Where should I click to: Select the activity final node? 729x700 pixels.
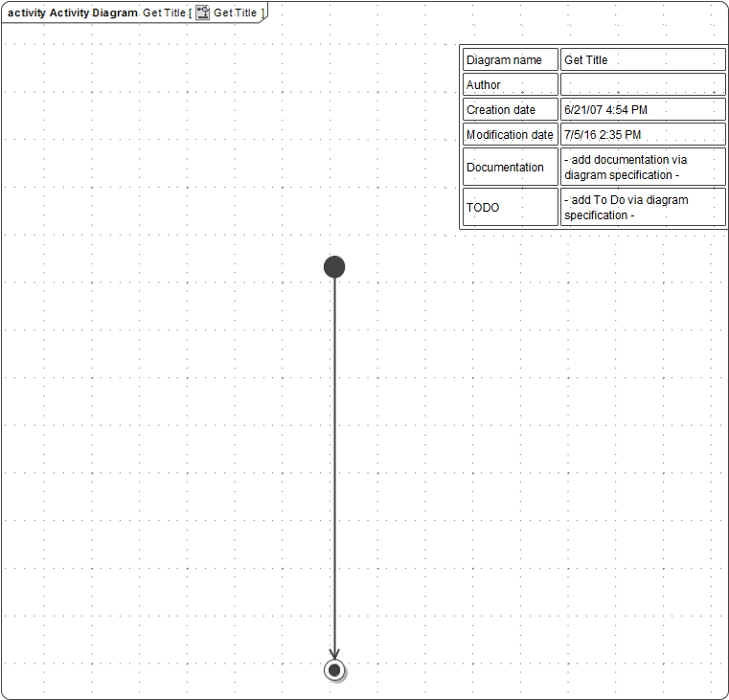pos(334,670)
